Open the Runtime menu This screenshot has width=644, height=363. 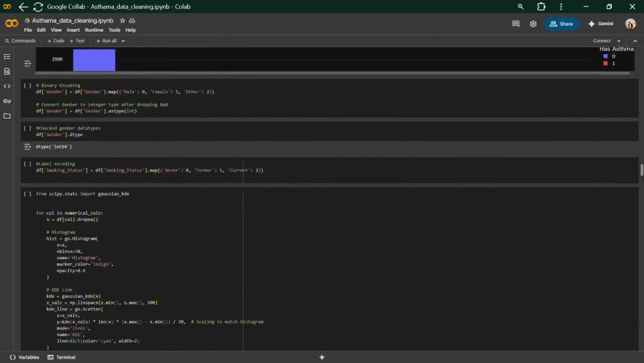click(x=94, y=30)
